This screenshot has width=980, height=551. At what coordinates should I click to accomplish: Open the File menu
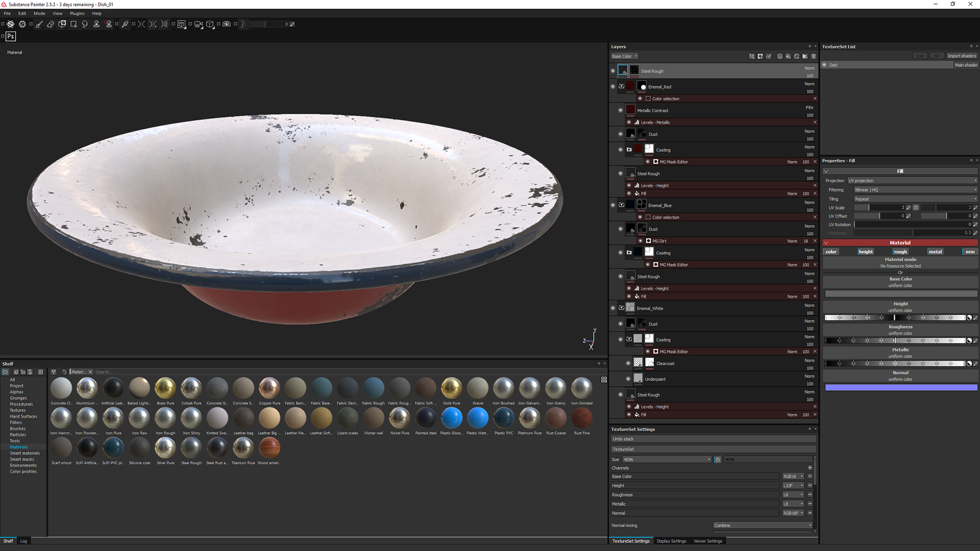coord(7,13)
